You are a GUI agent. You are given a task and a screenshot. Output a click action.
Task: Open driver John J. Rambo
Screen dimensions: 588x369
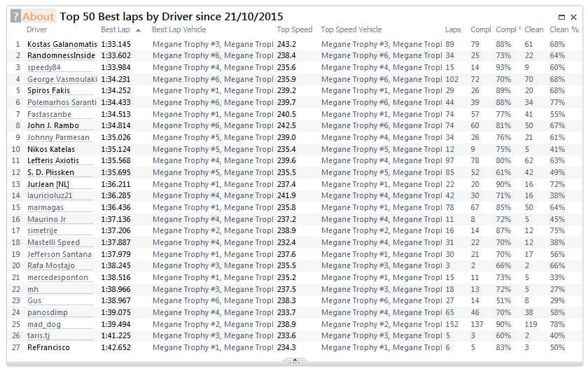tap(53, 125)
